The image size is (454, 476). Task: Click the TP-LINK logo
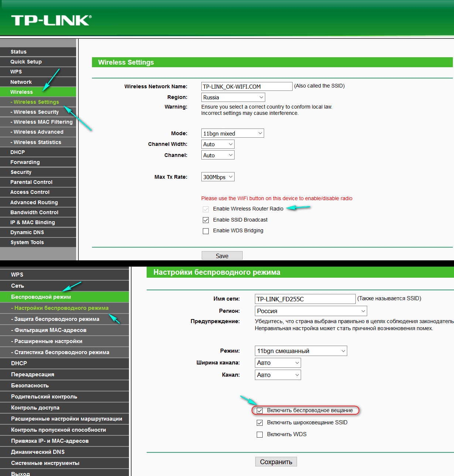pyautogui.click(x=51, y=20)
